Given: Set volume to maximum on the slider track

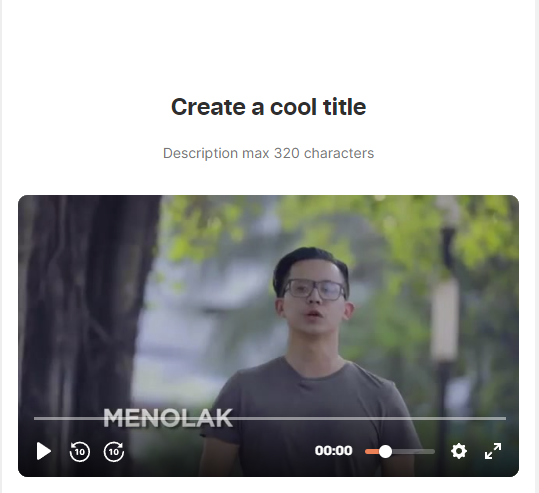Looking at the screenshot, I should [433, 451].
